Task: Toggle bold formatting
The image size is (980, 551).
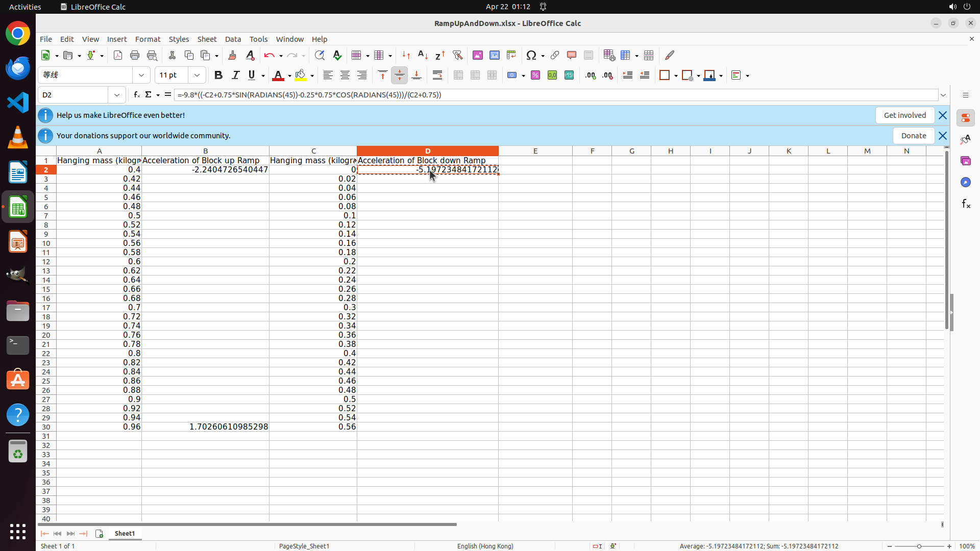Action: tap(218, 76)
